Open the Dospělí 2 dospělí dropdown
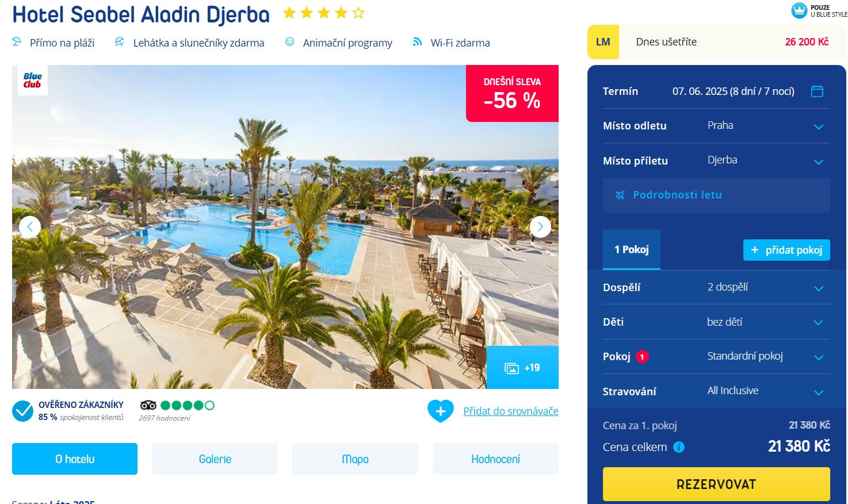This screenshot has width=848, height=504. [716, 287]
